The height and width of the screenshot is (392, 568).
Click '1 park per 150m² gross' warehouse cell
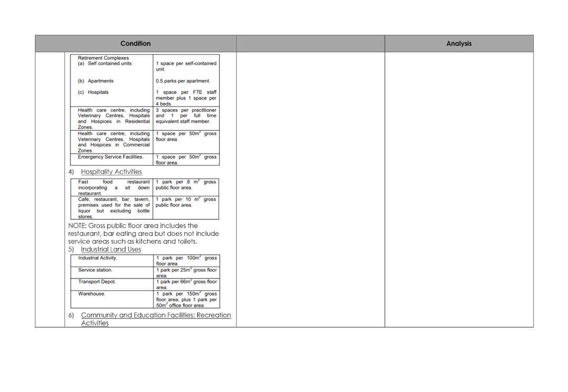point(186,299)
